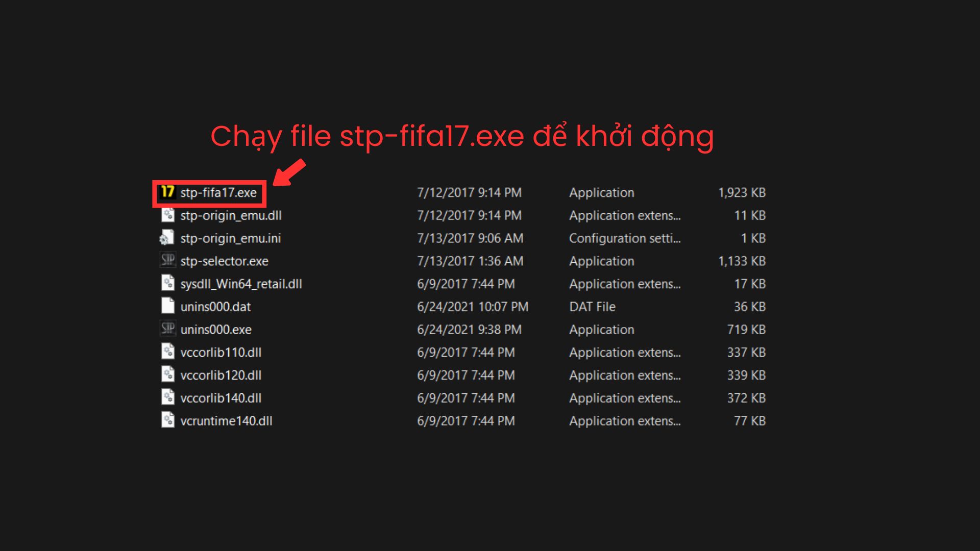Screen dimensions: 980x551
Task: Select file name vccorlib140.dll
Action: (x=221, y=398)
